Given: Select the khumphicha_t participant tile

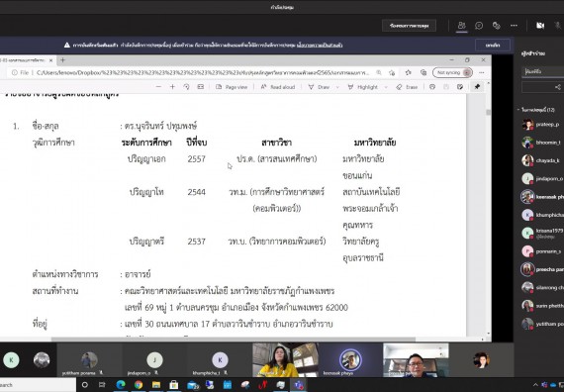Looking at the screenshot, I should click(220, 360).
